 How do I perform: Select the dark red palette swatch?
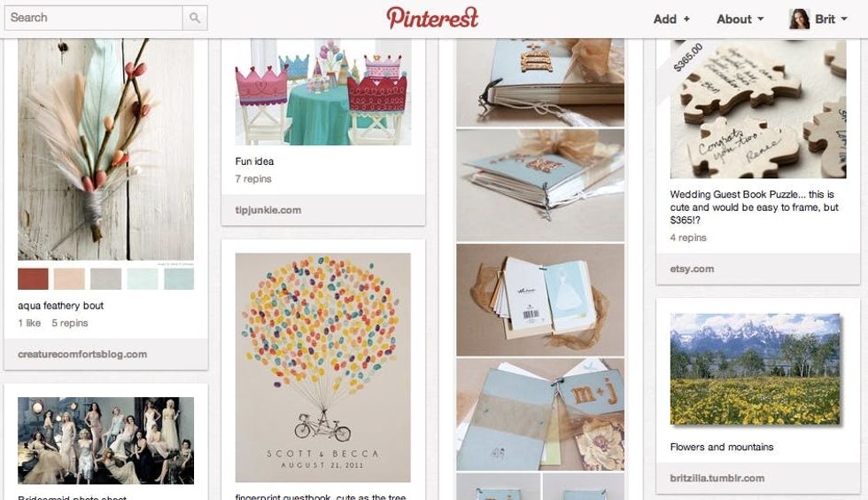click(x=33, y=279)
